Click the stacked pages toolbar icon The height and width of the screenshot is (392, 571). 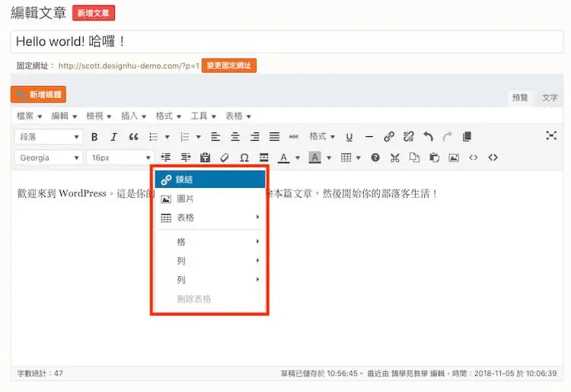point(467,137)
